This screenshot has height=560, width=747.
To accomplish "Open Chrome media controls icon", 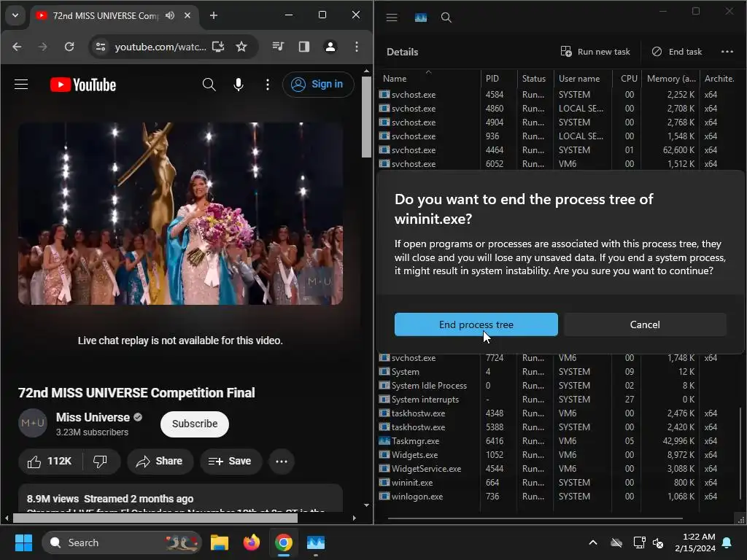I will coord(278,46).
